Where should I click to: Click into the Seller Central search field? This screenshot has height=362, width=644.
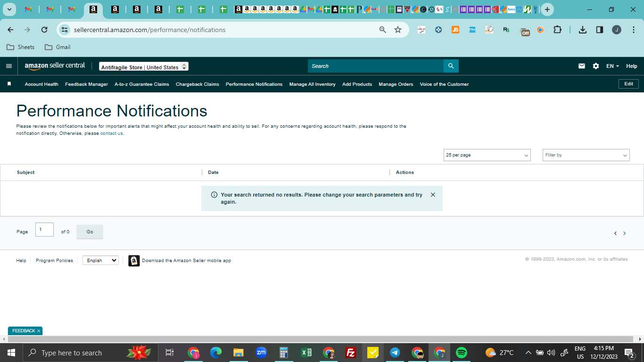point(376,66)
